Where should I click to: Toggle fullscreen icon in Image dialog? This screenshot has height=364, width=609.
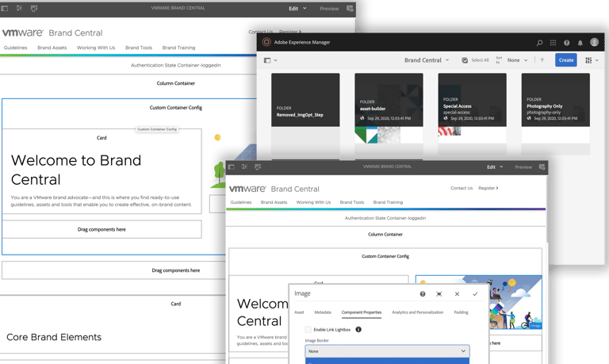[x=439, y=294]
